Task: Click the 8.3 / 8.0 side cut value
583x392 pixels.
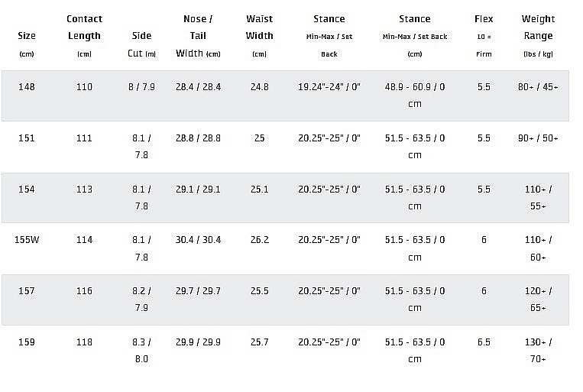Action: (x=141, y=350)
